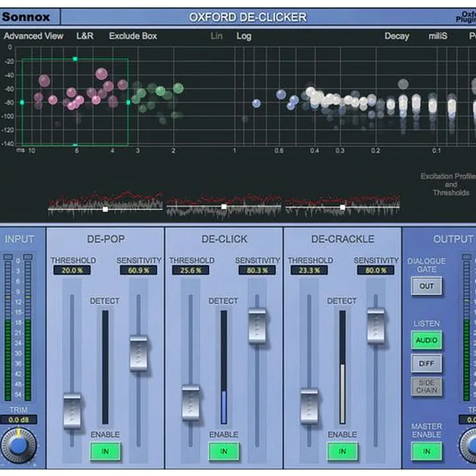
Task: Select Lin display scale
Action: (x=216, y=36)
